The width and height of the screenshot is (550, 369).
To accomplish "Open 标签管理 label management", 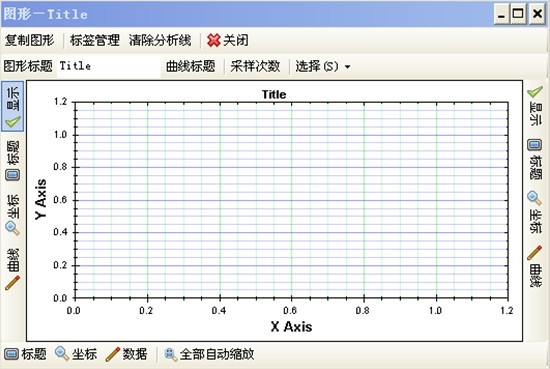I will tap(95, 40).
